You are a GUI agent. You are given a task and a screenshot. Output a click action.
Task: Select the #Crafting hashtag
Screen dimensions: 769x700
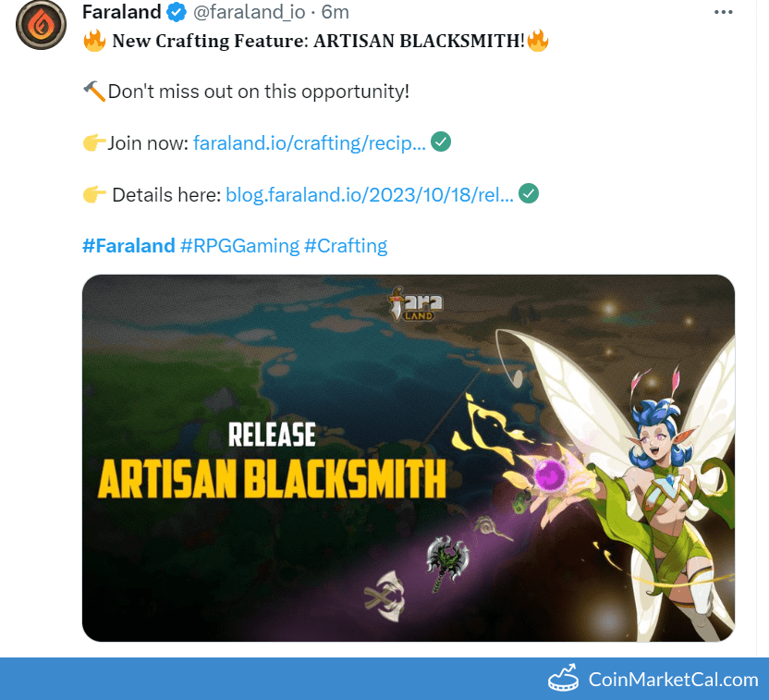pos(346,246)
